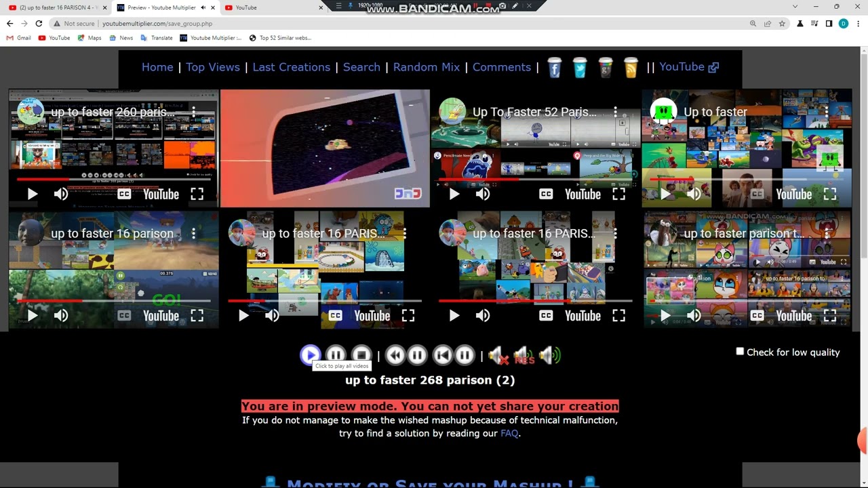Go to the Top Views page
Screen dimensions: 868x488
[213, 67]
